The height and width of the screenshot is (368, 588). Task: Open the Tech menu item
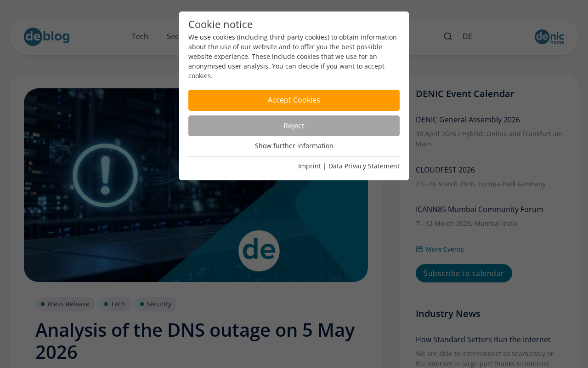click(x=140, y=36)
